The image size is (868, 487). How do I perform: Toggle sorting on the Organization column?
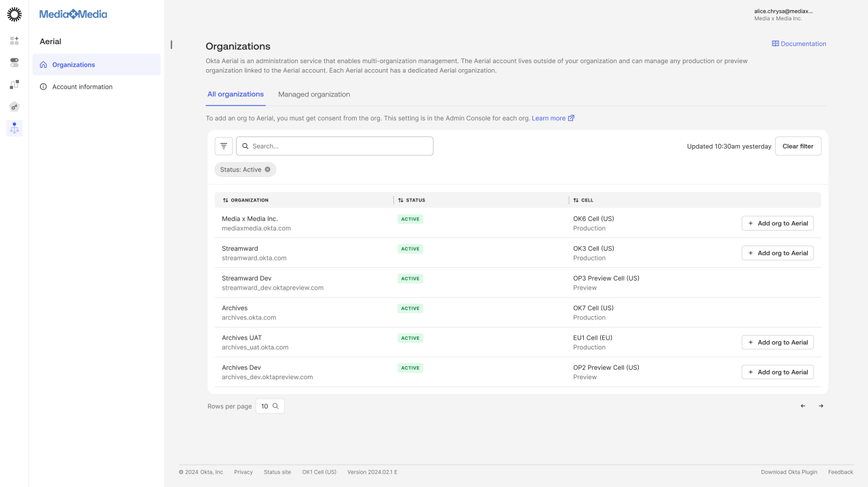click(x=226, y=200)
